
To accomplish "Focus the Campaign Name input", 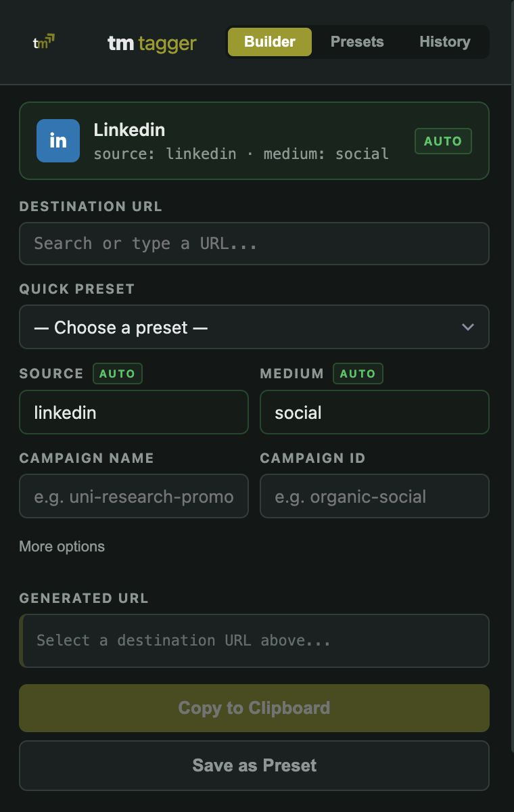I will [134, 496].
